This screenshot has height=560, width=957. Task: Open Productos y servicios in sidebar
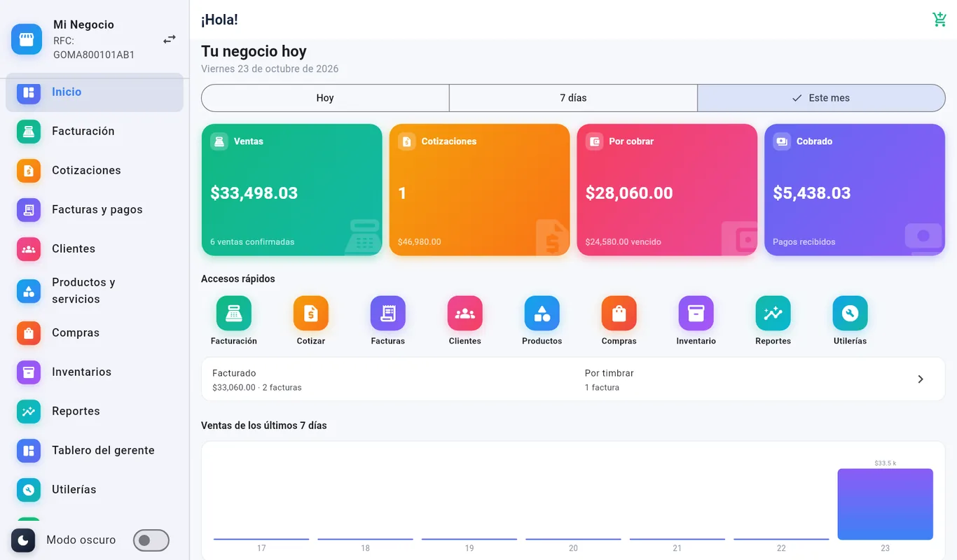[95, 291]
